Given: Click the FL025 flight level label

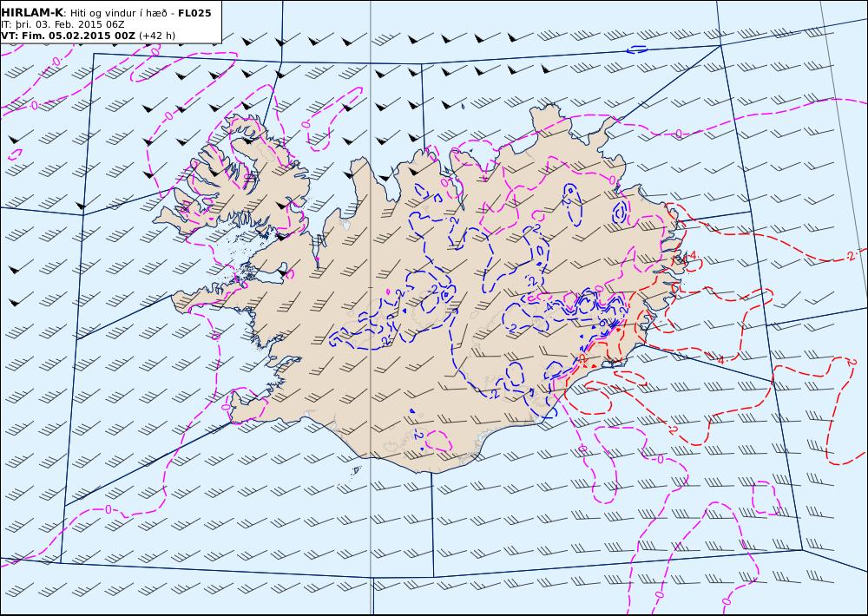Looking at the screenshot, I should click(194, 13).
